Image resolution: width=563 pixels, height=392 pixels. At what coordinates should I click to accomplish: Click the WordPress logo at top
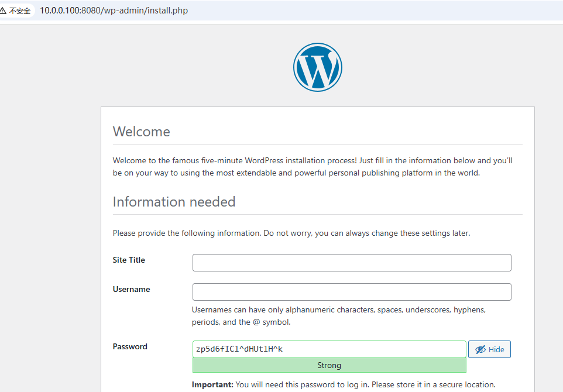(317, 67)
